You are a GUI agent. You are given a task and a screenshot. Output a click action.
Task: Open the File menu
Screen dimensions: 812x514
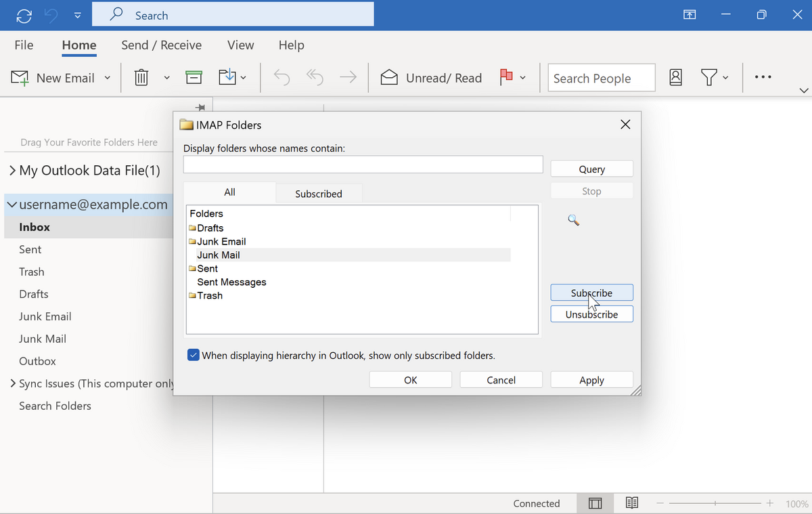point(24,45)
